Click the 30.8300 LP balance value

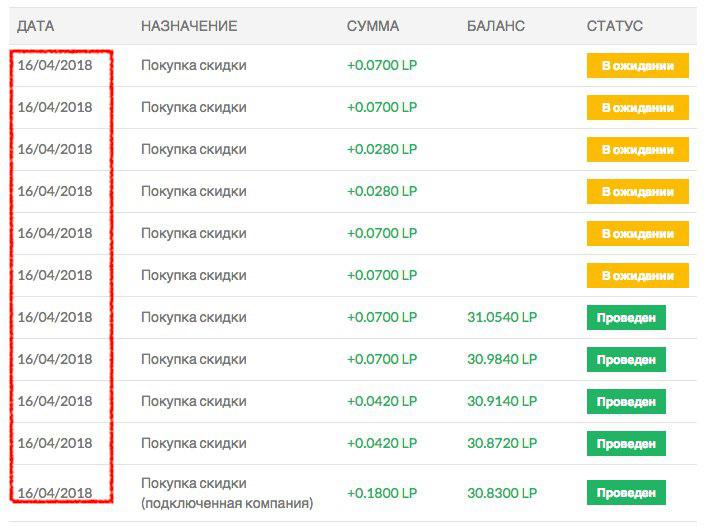pos(502,493)
